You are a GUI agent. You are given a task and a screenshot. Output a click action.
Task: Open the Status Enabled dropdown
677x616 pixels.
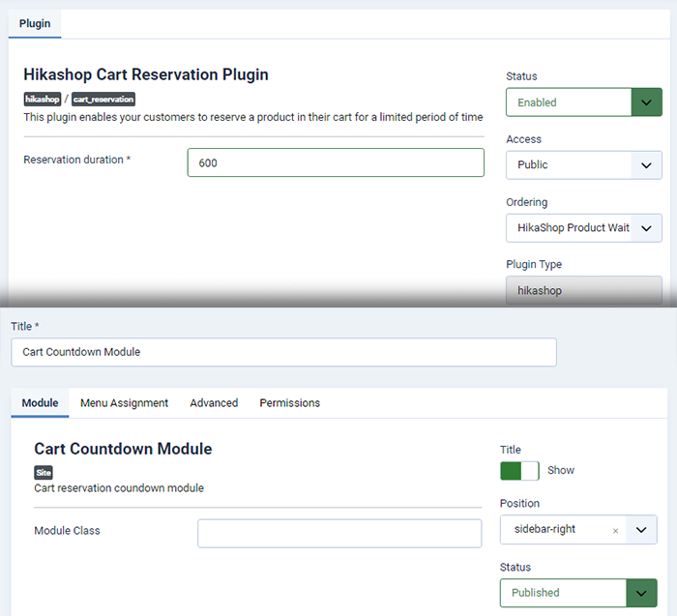pos(584,103)
